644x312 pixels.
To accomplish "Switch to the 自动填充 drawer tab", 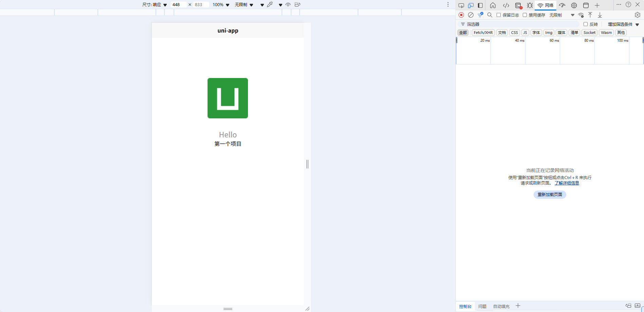I will coord(501,306).
